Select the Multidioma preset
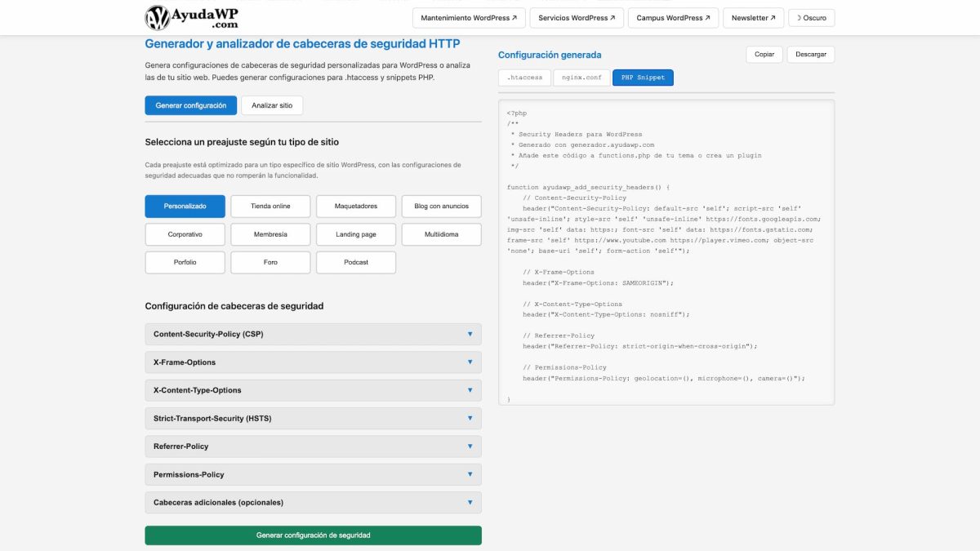This screenshot has width=980, height=551. (441, 234)
